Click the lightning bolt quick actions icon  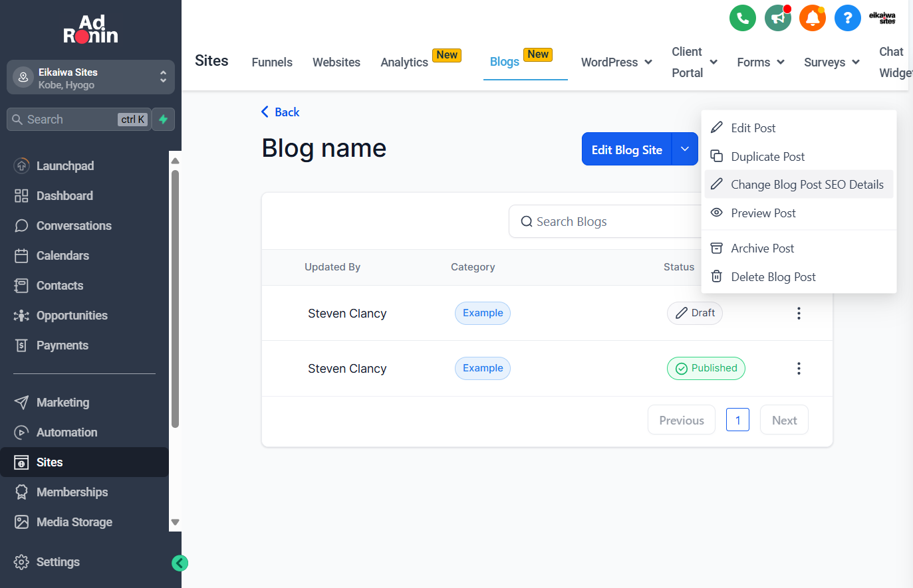pyautogui.click(x=164, y=120)
